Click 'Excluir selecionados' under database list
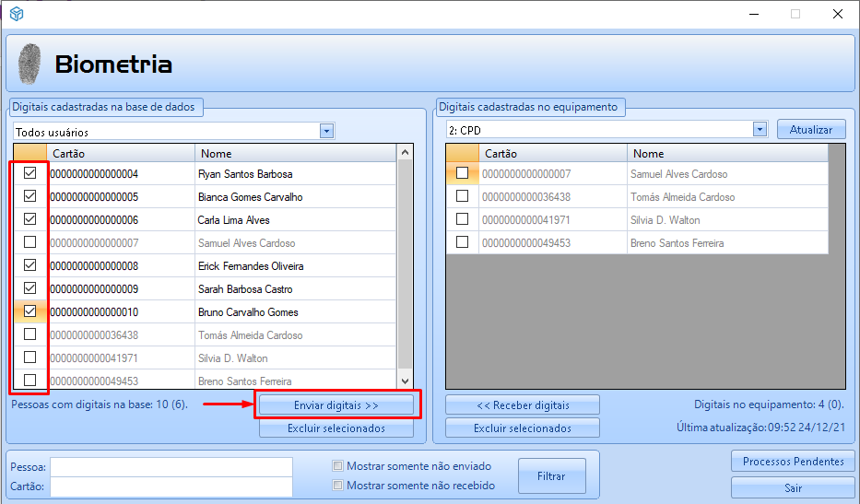This screenshot has width=860, height=504. tap(336, 428)
